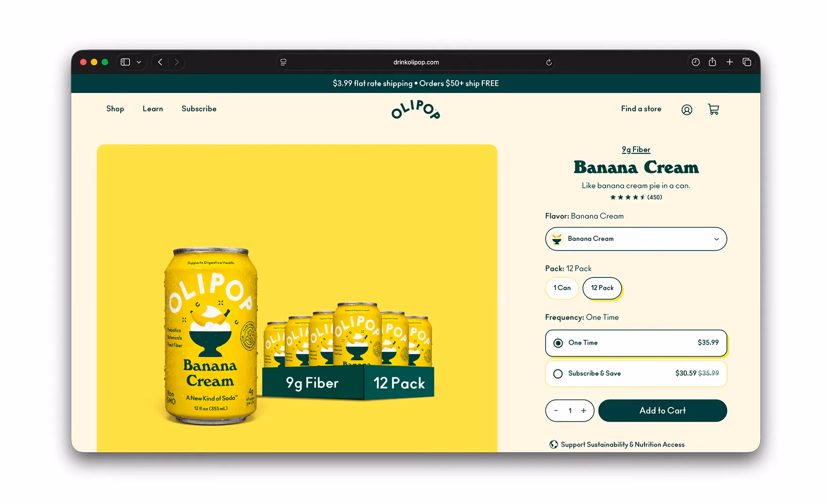Click the page settings icon in address bar

283,62
